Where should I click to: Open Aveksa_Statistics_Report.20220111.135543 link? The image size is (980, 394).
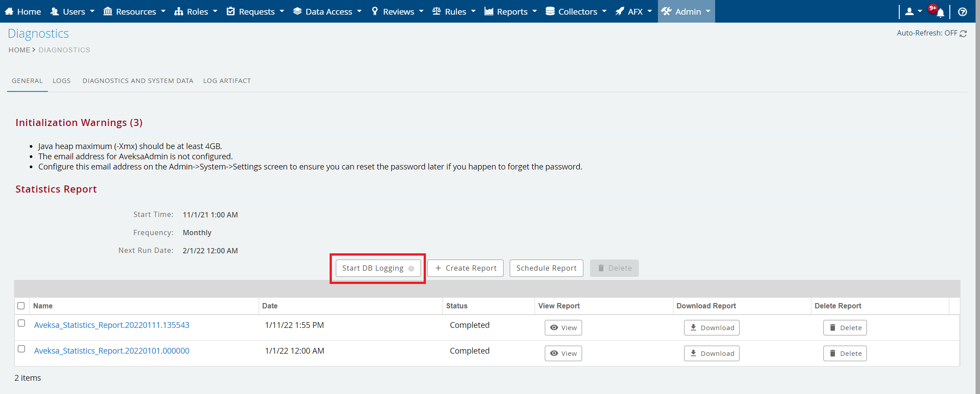112,325
